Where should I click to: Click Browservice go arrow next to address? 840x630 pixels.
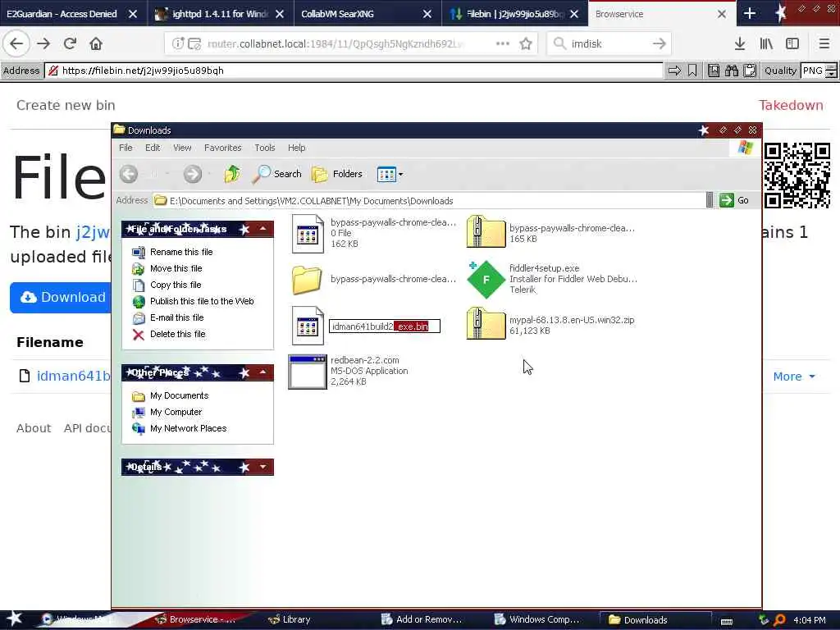[x=674, y=71]
